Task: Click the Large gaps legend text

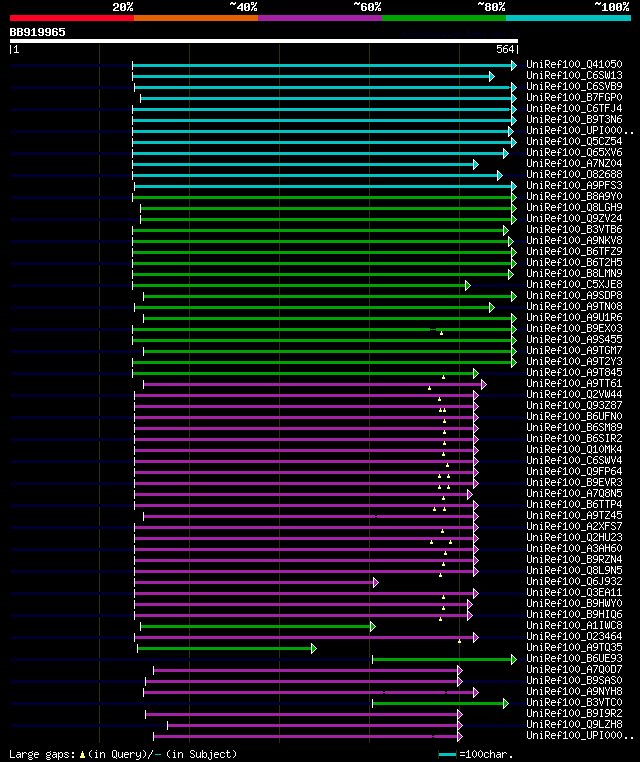Action: (x=123, y=754)
